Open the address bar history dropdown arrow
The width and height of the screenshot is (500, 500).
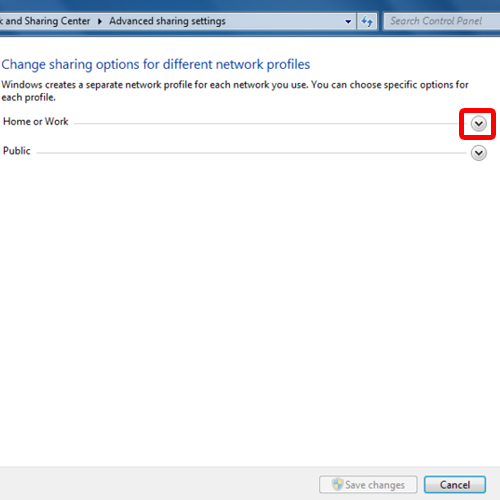tap(348, 22)
